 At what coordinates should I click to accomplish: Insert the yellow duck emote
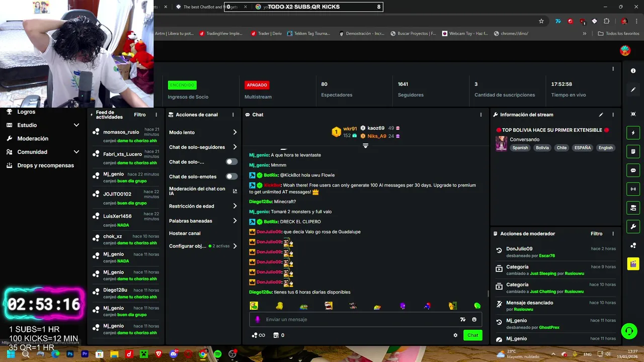[279, 306]
